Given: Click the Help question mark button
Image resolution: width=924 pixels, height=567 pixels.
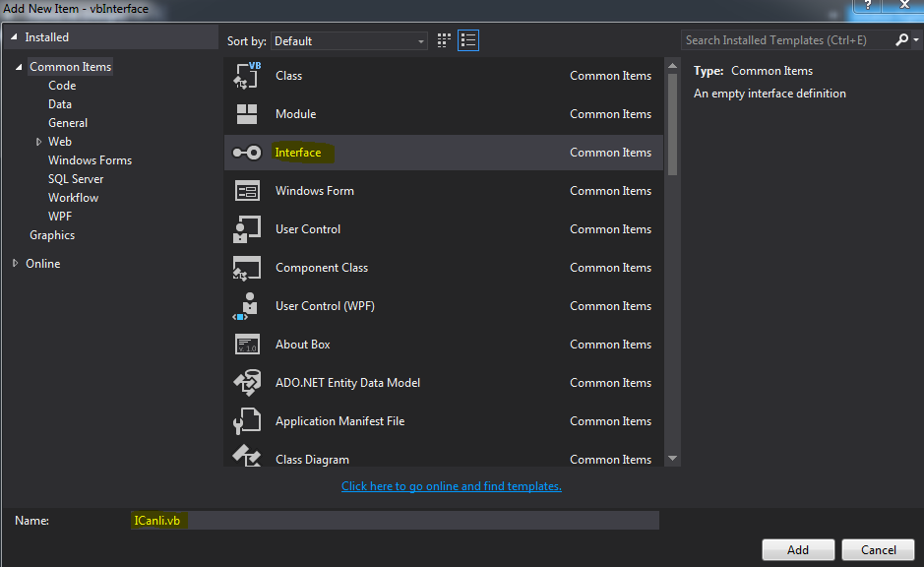Looking at the screenshot, I should 868,5.
